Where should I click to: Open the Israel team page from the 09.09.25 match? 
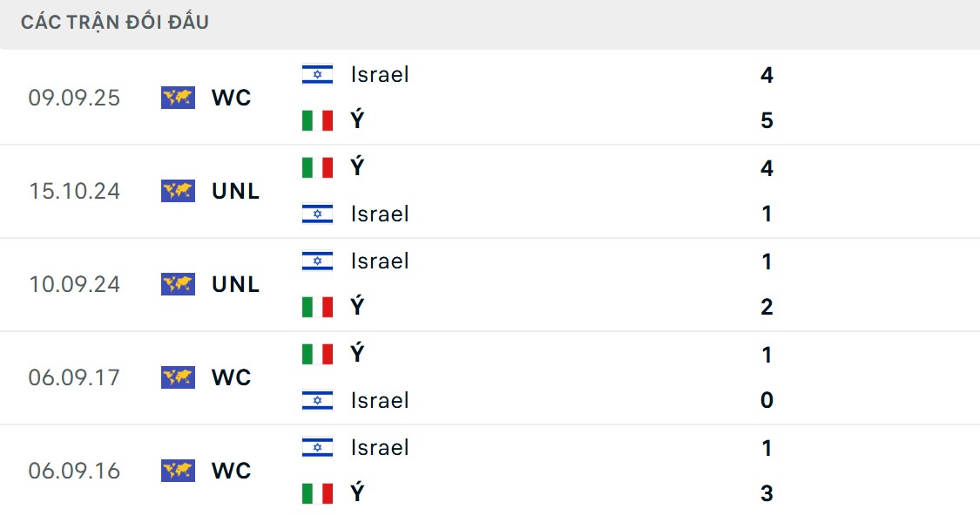(379, 74)
